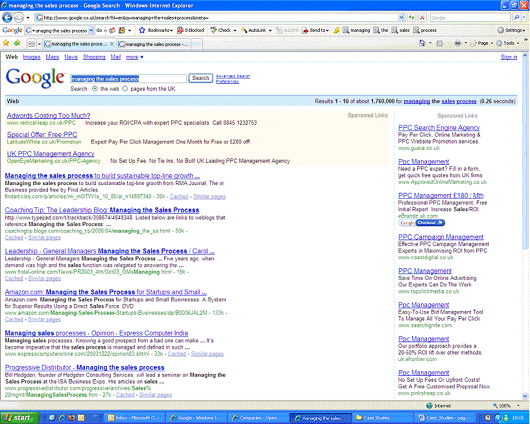Click the 'process' word-find toolbar button
The height and width of the screenshot is (424, 530).
point(425,30)
